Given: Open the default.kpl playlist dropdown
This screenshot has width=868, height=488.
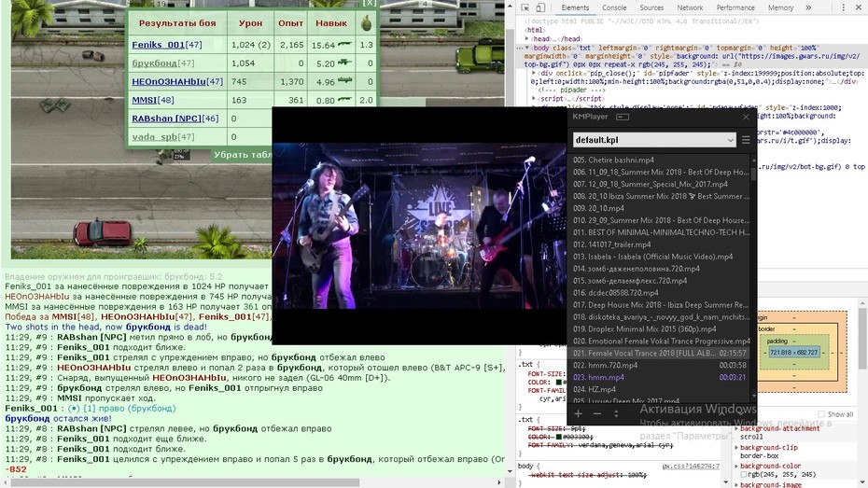Looking at the screenshot, I should coord(653,140).
